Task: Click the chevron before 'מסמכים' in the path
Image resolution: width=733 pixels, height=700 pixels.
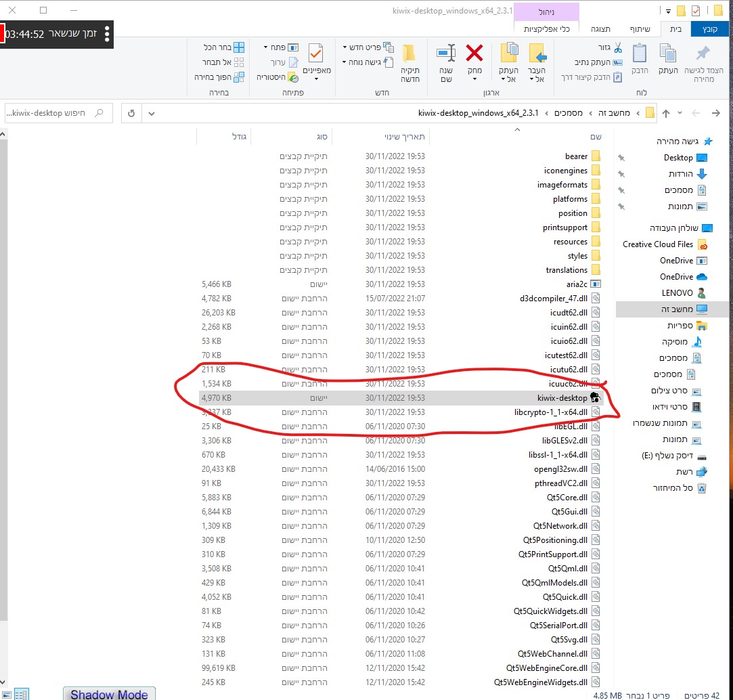Action: (x=590, y=113)
